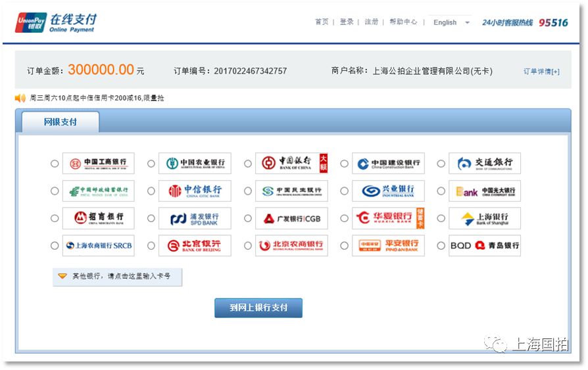Viewport: 588px width, 370px height.
Task: Click the 浦发银行 SPD Bank logo
Action: tap(195, 218)
